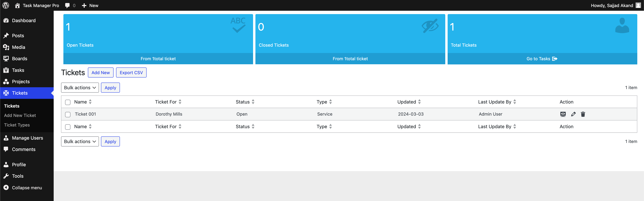Collapse the admin sidebar menu
644x201 pixels.
27,188
